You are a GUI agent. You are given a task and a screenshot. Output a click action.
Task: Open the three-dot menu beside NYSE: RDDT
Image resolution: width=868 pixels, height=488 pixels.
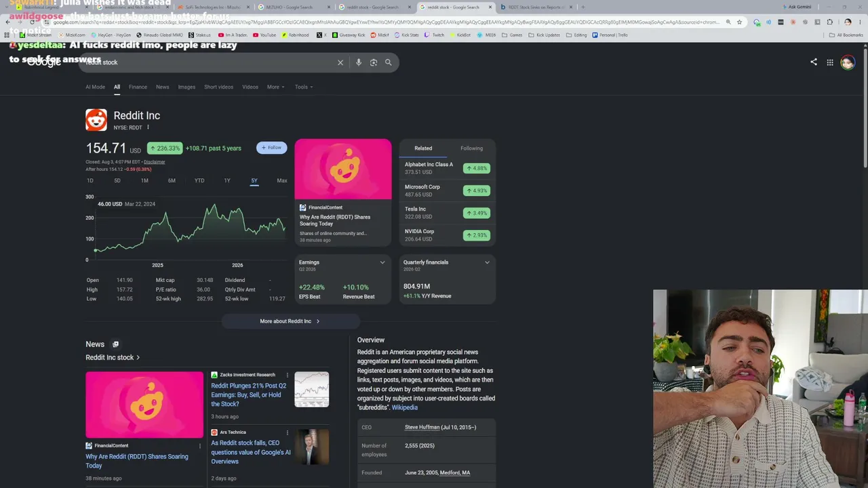click(x=148, y=127)
